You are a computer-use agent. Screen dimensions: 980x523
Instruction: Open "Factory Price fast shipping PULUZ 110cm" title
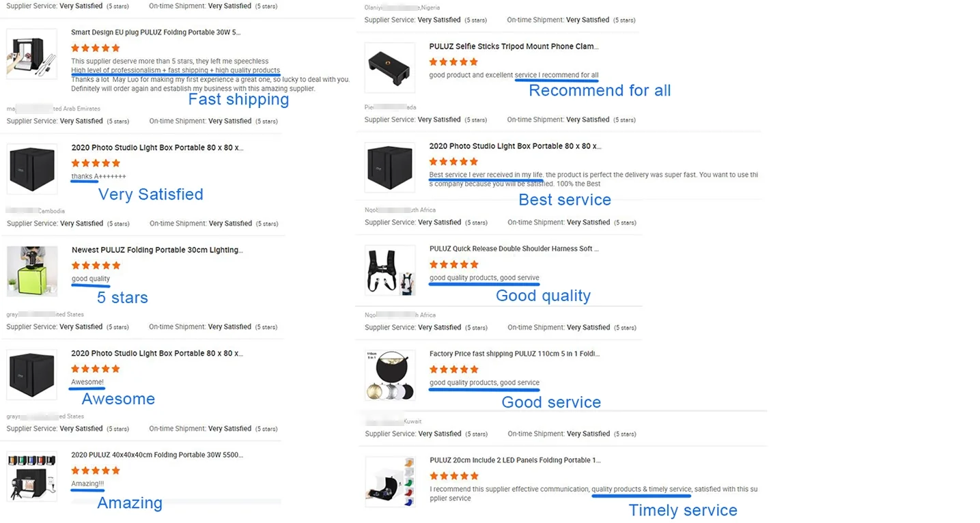[514, 354]
